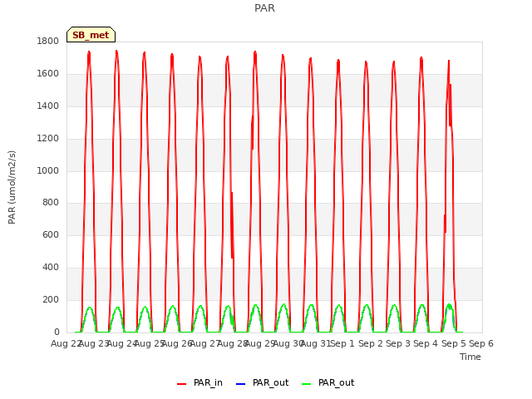Click the Aug 26 x-axis label
Viewport: 532px width, 399px height.
pos(177,343)
